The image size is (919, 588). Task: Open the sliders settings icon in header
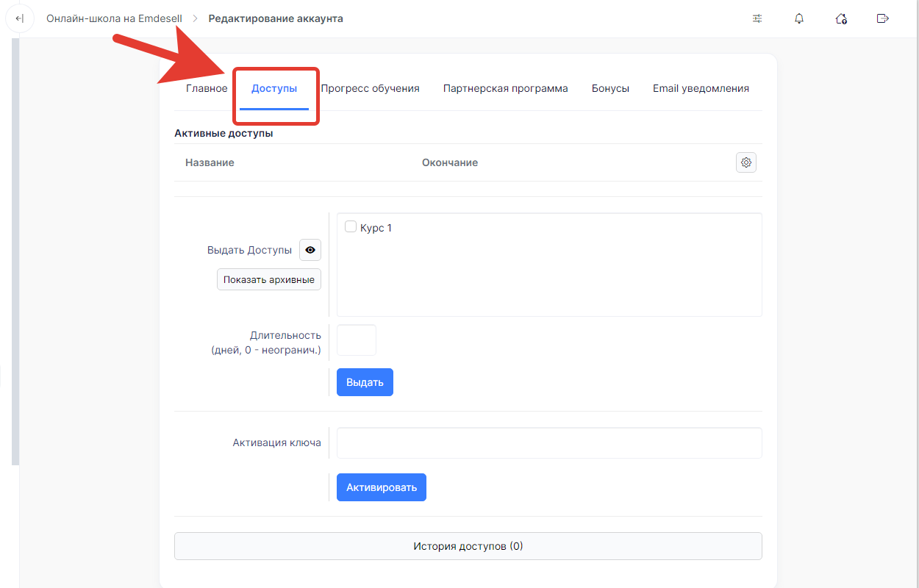coord(757,18)
